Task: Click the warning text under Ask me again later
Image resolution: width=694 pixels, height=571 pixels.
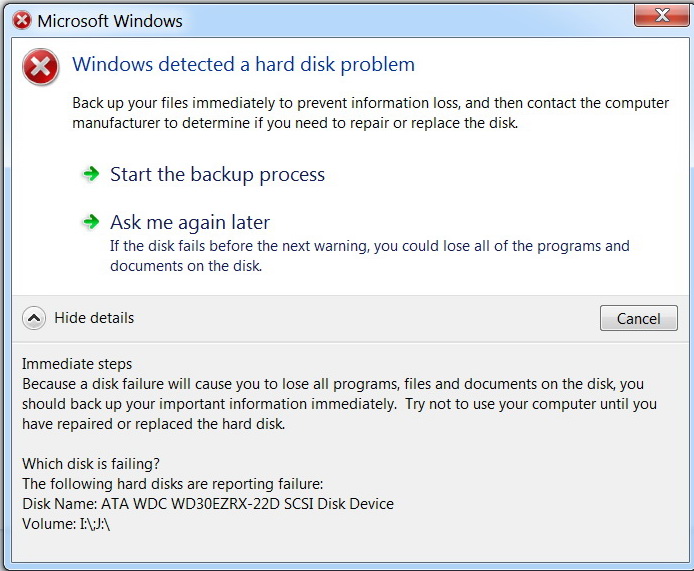Action: tap(369, 256)
